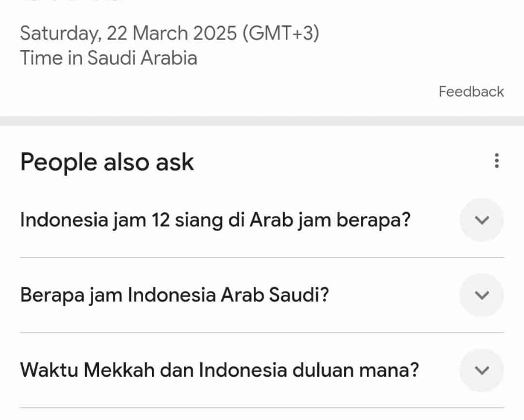Image resolution: width=524 pixels, height=420 pixels.
Task: Click the "People also ask" heading
Action: tap(107, 162)
